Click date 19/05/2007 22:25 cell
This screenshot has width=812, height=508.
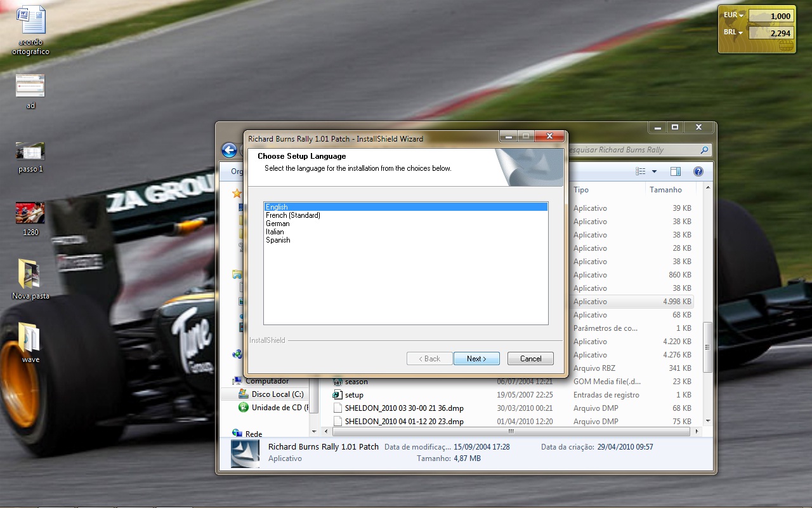(525, 395)
